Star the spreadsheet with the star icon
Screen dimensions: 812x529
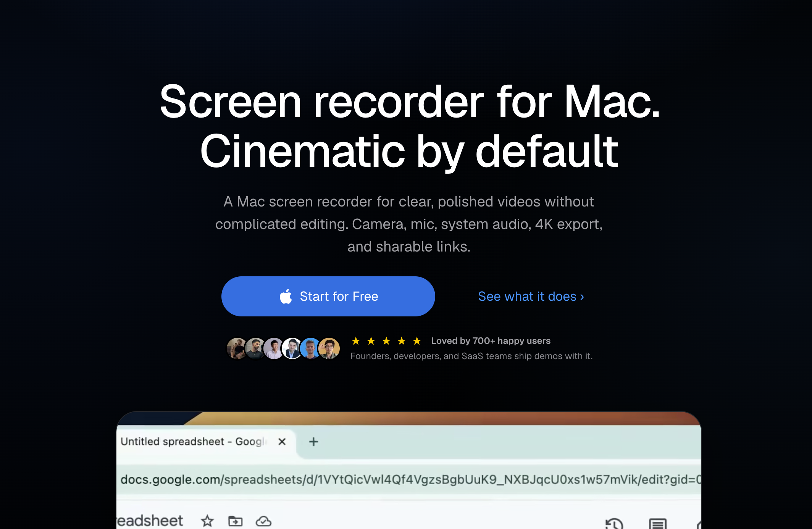pos(207,521)
